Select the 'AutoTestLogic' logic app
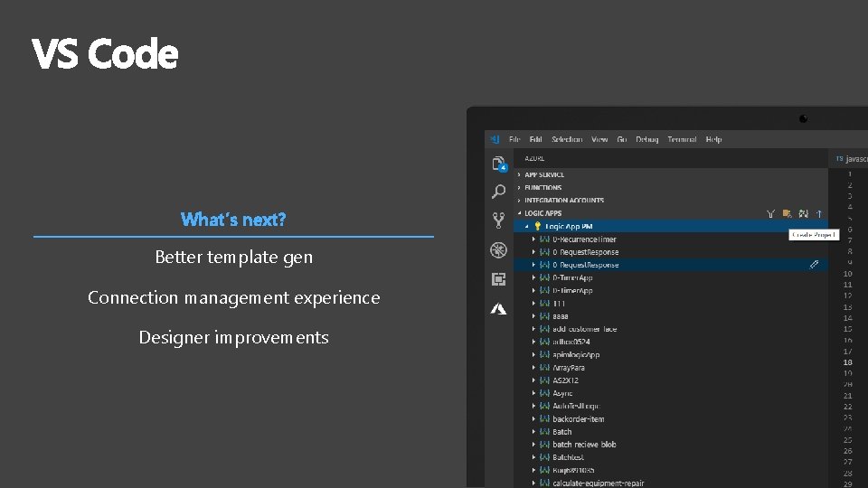The height and width of the screenshot is (488, 868). click(576, 406)
